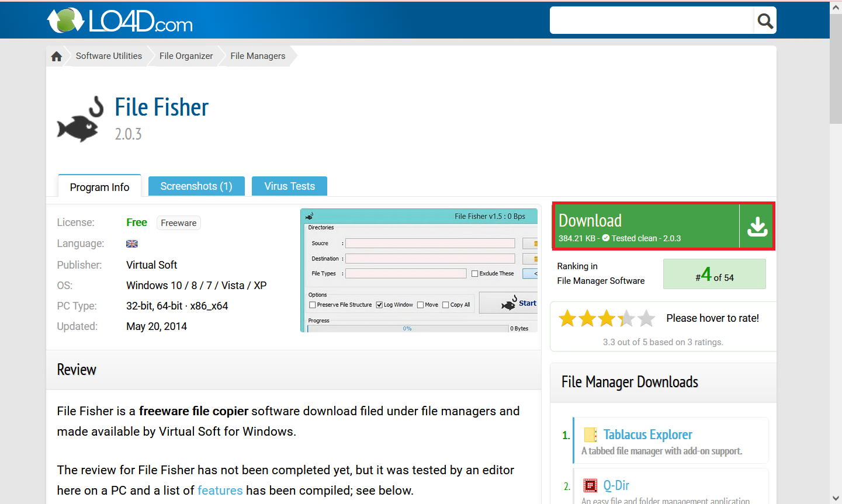Viewport: 842px width, 504px height.
Task: Open the File Fisher screenshot thumbnail
Action: (419, 270)
